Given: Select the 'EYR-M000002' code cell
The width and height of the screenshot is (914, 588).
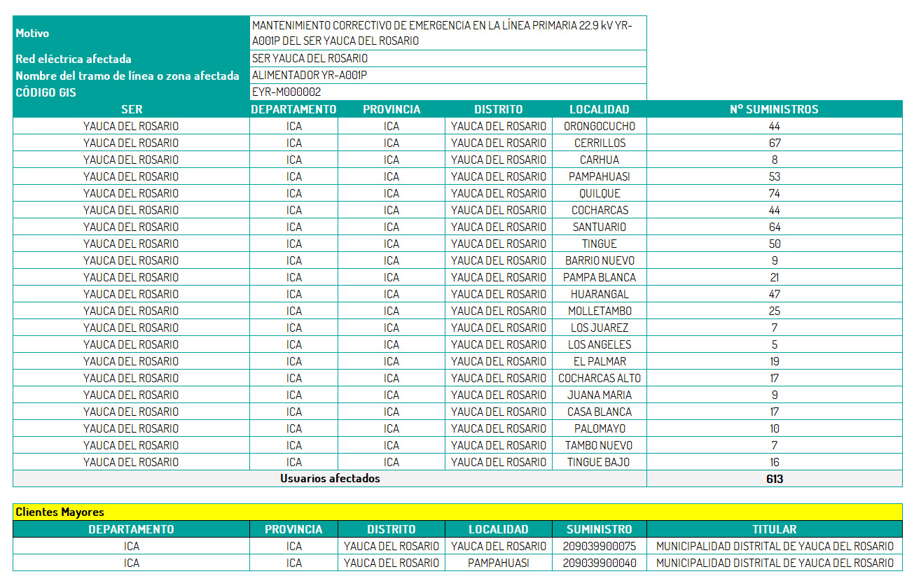Looking at the screenshot, I should (x=448, y=92).
